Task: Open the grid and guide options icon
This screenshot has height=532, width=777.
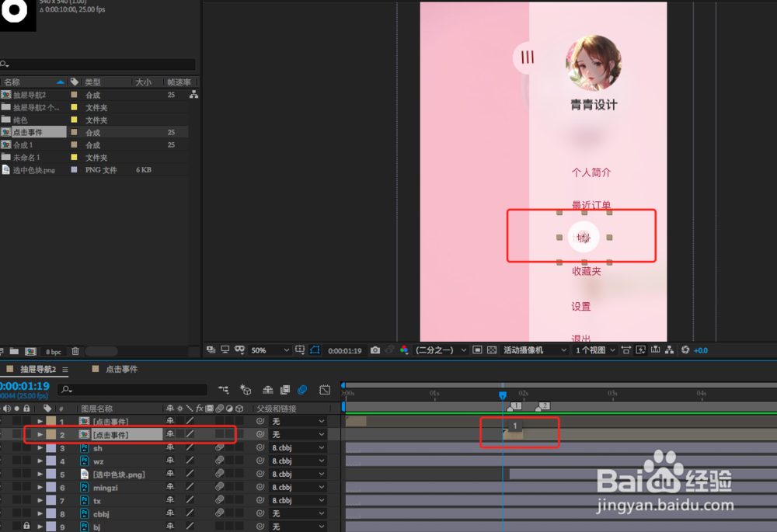Action: coord(299,349)
